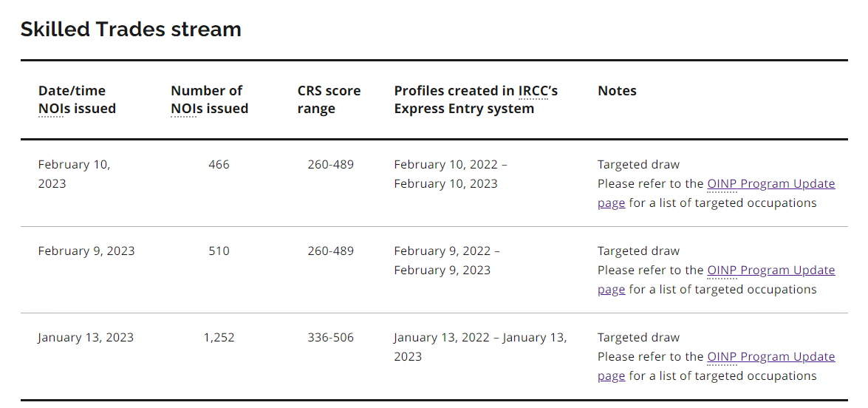Select the Notes column header
868x408 pixels.
(x=617, y=91)
